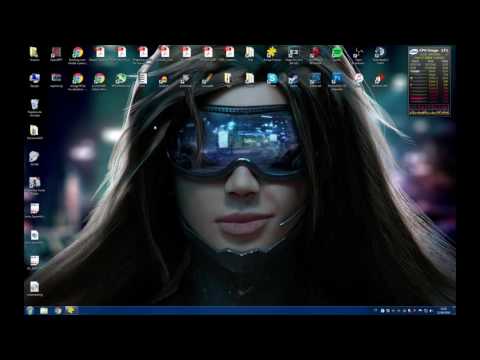
Task: Open the Windows Start button
Action: 30,311
